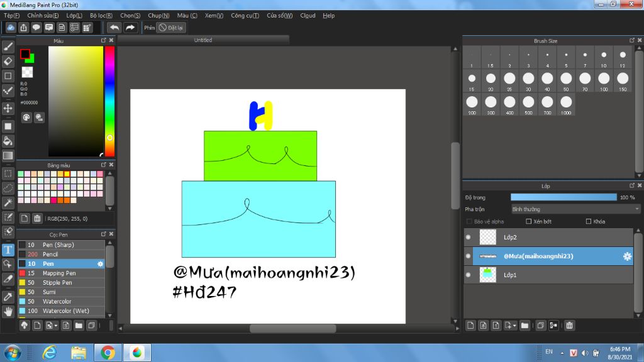Select the Magic Wand tool
Screen dimensions: 644x362
point(8,202)
